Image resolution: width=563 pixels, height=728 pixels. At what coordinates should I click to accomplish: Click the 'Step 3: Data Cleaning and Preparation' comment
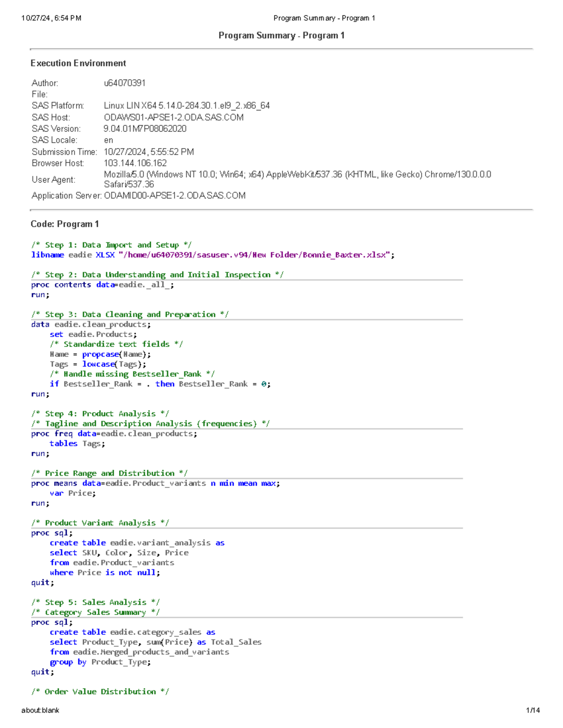(130, 314)
